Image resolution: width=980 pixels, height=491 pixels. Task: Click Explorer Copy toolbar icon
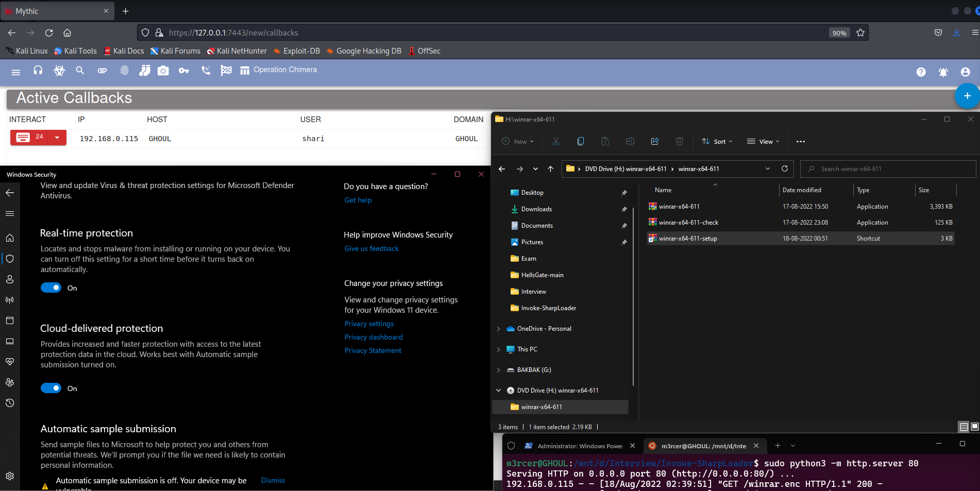click(581, 141)
